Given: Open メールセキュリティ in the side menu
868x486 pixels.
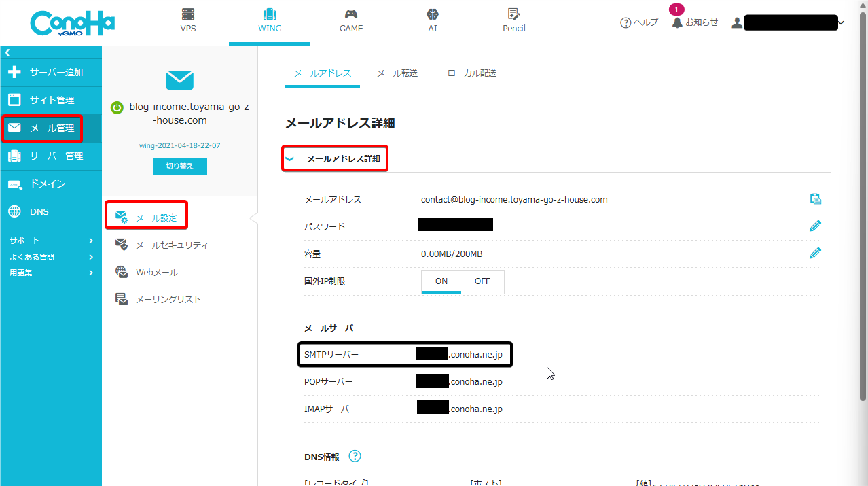Looking at the screenshot, I should (171, 245).
